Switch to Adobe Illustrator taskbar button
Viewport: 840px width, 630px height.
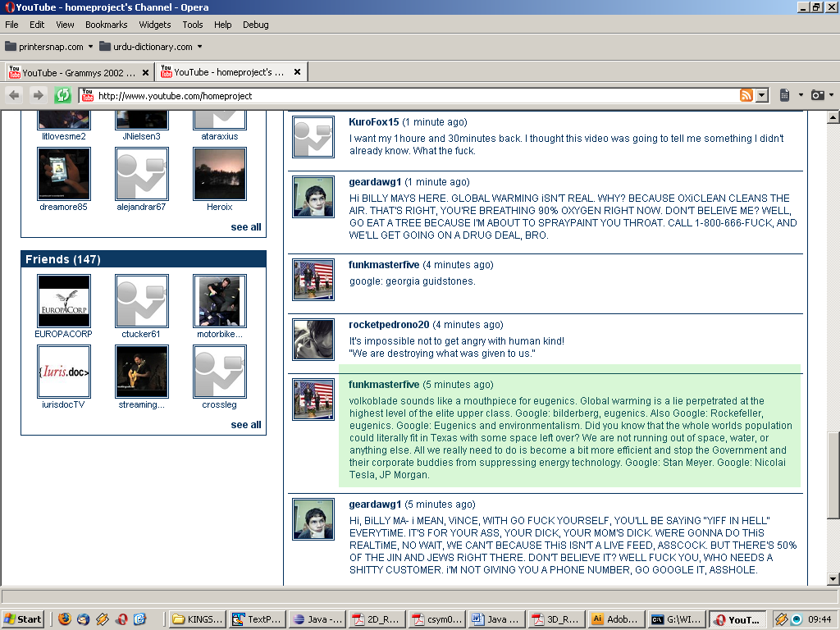616,619
